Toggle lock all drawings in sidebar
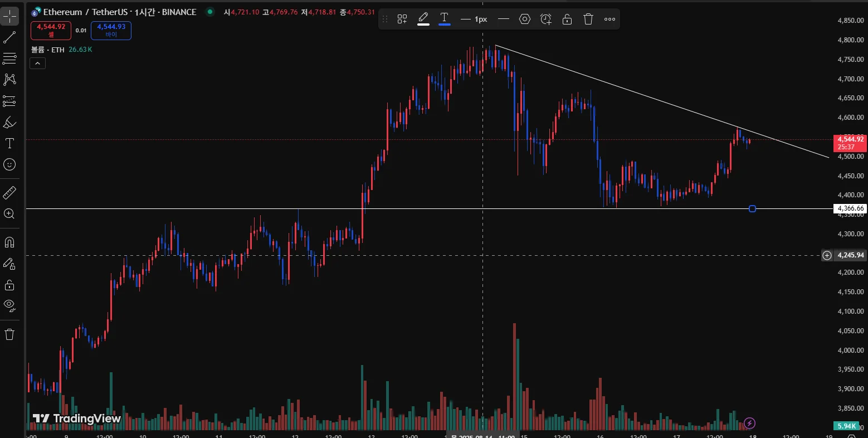Screen dimensions: 868x438 [x=9, y=285]
